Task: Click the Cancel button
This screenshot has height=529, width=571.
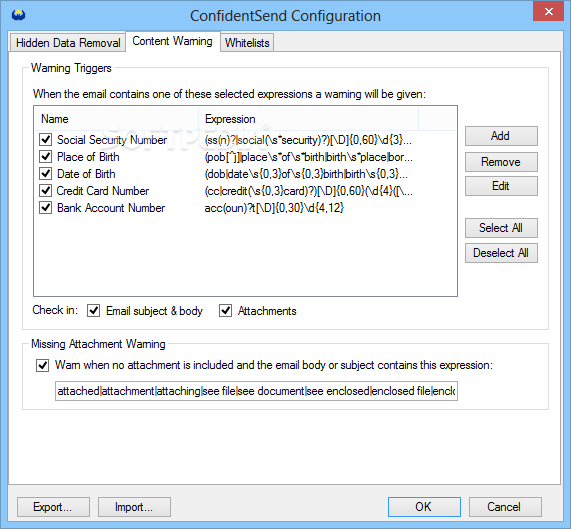Action: click(x=505, y=507)
